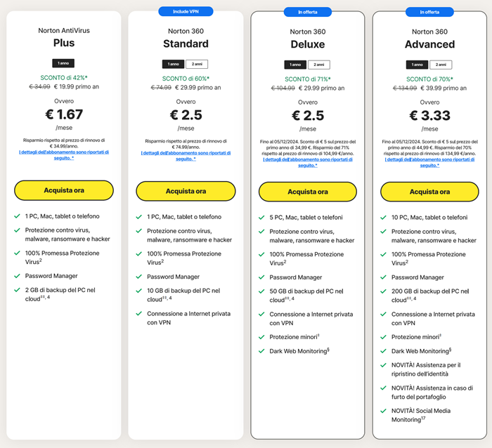Buy the Norton 360 Standard plan
492x448 pixels.
(x=186, y=191)
